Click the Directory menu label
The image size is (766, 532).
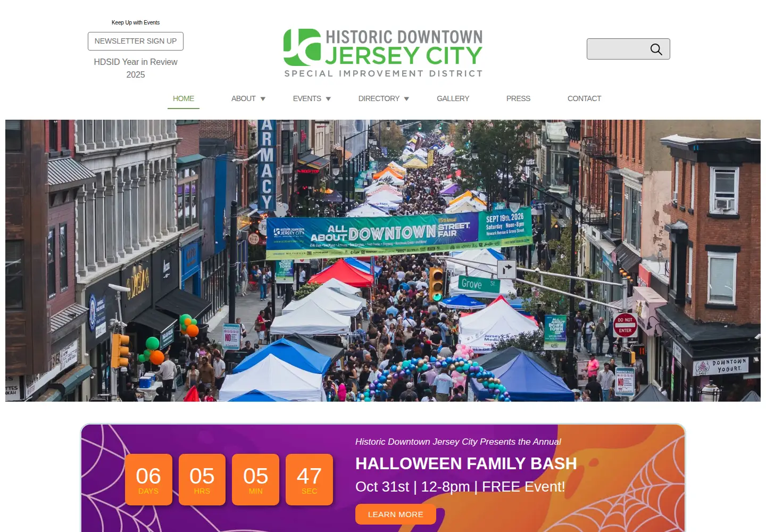(379, 98)
